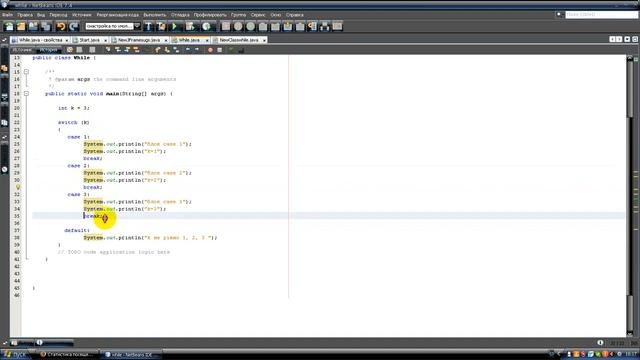Screen dimensions: 640x360
Task: Switch editor to Source view
Action: tap(22, 50)
